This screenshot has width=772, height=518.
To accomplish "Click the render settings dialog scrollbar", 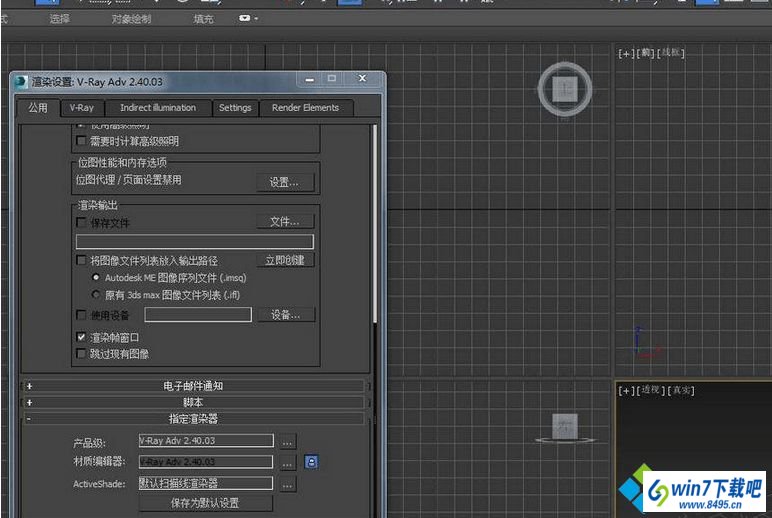I will tap(375, 224).
